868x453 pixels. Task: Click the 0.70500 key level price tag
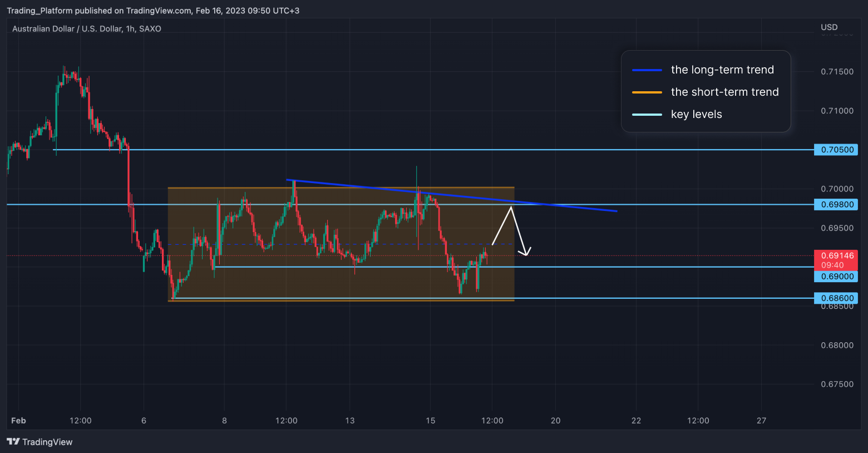836,150
